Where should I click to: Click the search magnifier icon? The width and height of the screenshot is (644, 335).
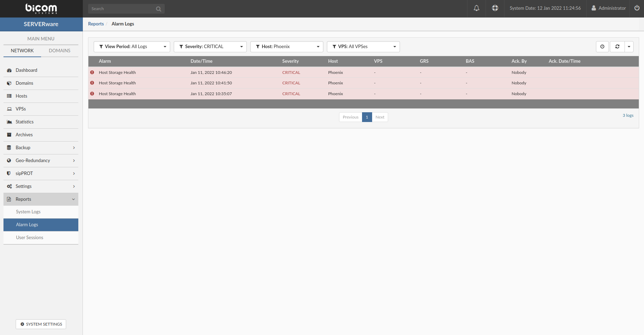tap(158, 9)
